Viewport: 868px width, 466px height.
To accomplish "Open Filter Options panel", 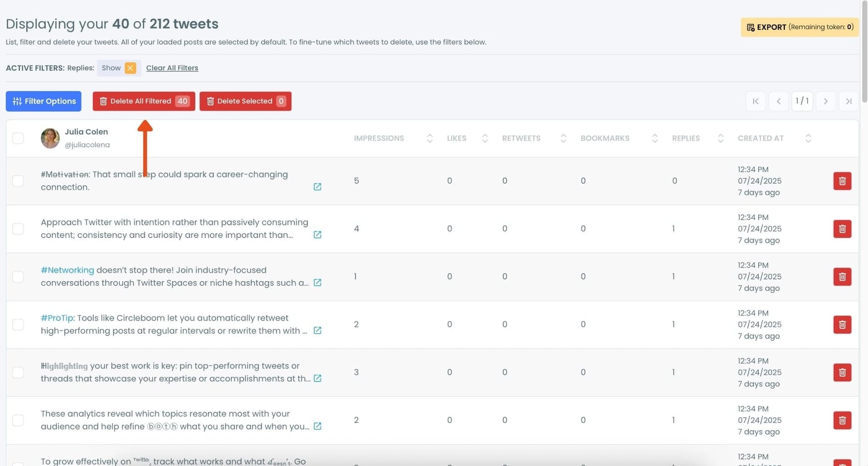I will tap(43, 101).
